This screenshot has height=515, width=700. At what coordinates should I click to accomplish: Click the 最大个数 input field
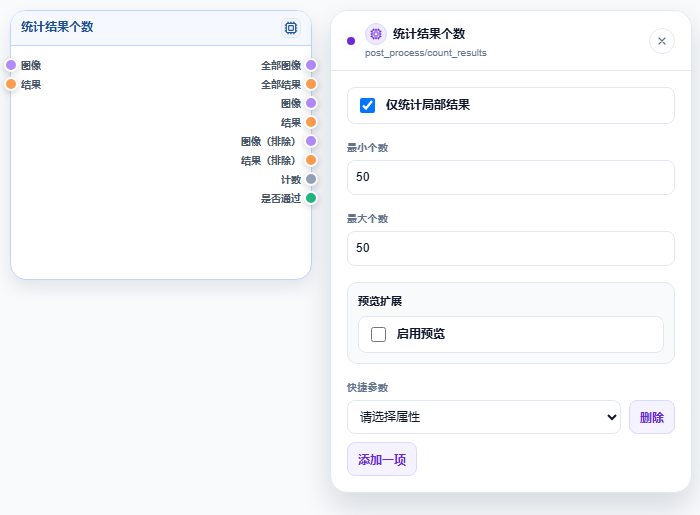pyautogui.click(x=511, y=248)
